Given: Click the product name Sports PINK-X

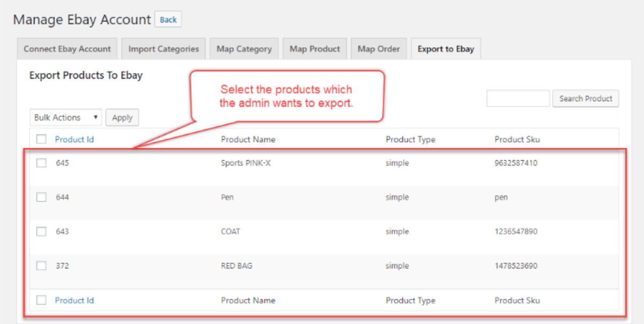Looking at the screenshot, I should [x=246, y=163].
